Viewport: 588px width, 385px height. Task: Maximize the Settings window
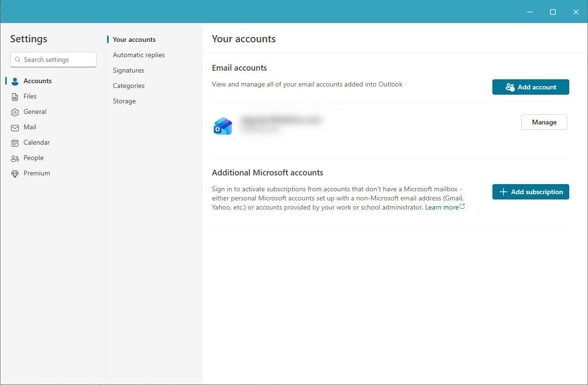(553, 12)
